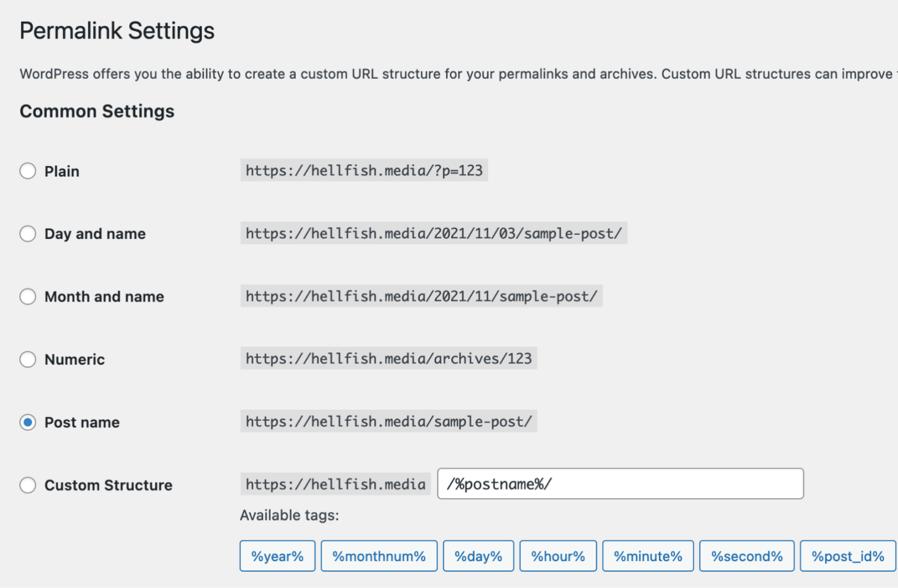Choose Day and name permalink format

pyautogui.click(x=27, y=233)
